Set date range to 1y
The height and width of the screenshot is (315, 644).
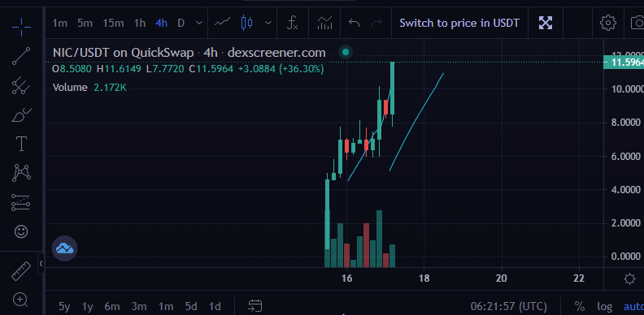coord(87,306)
